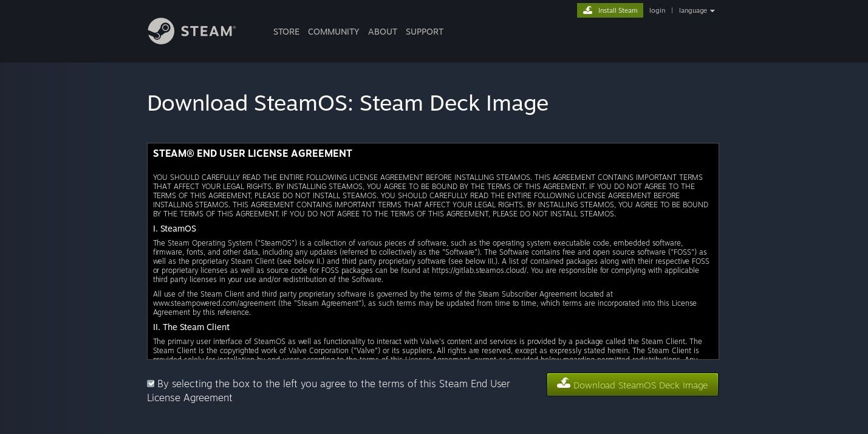Click the download icon on Install Steam button
868x434 pixels.
pos(588,10)
